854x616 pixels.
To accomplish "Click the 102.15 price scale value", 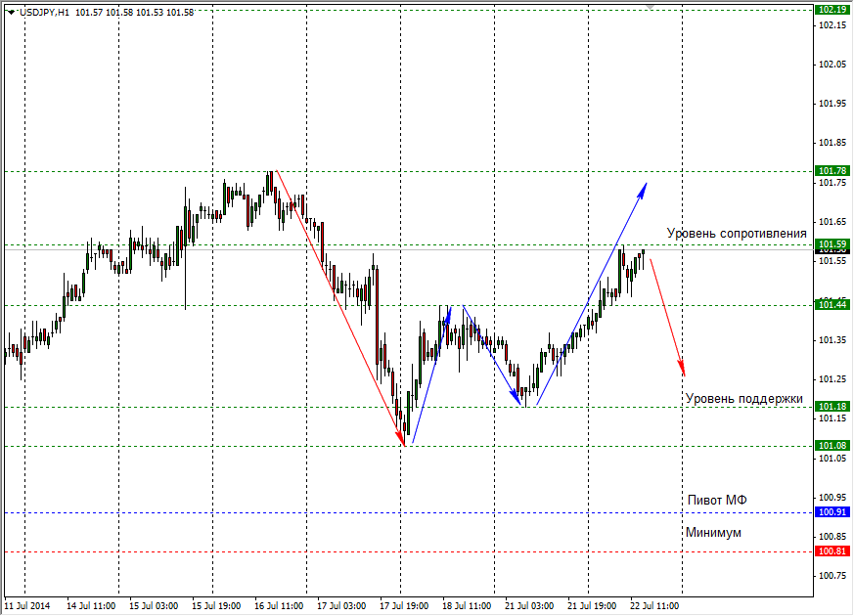I will 832,25.
